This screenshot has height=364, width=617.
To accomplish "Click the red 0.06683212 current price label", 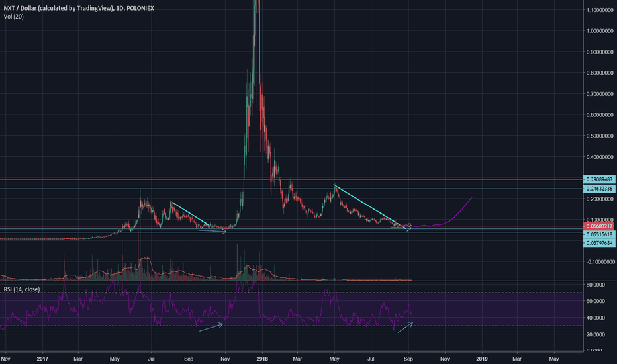I will point(599,226).
